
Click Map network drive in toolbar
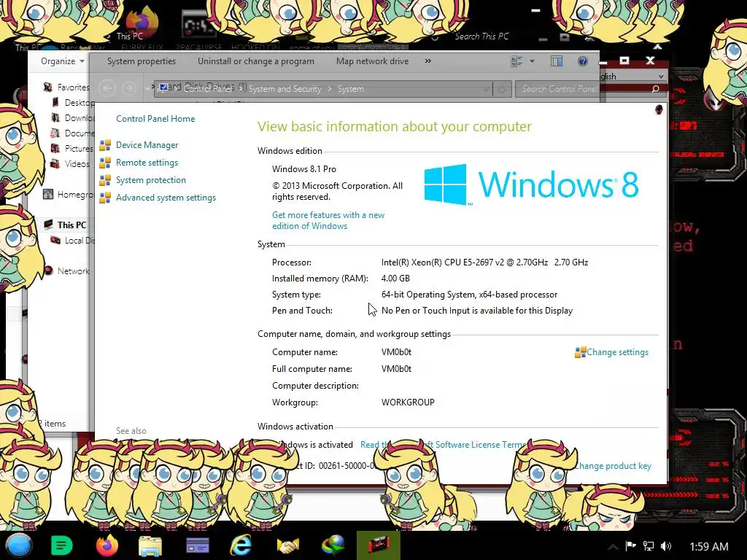coord(372,61)
